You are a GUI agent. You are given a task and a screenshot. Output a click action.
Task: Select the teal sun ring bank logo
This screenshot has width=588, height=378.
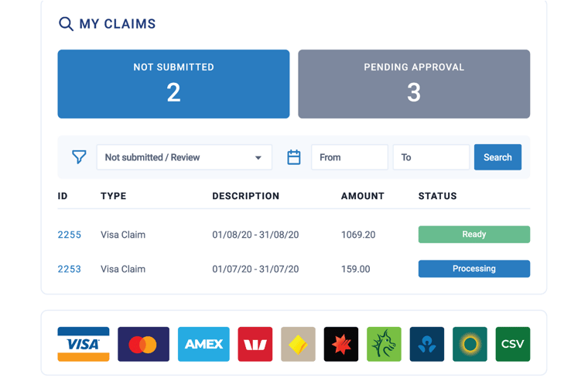coord(470,344)
